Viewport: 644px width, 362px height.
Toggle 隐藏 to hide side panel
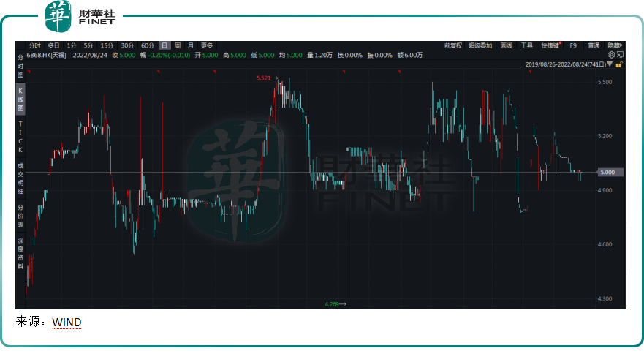(615, 45)
